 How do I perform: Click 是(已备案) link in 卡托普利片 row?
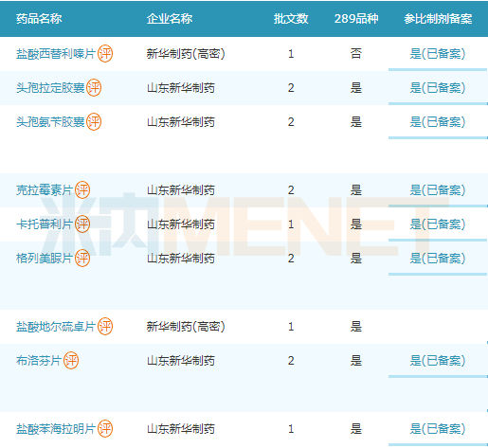[438, 224]
